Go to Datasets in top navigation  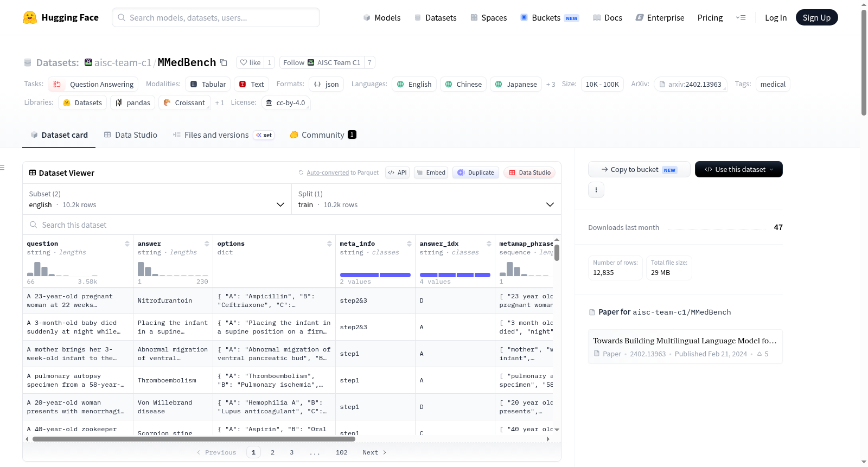pos(435,17)
